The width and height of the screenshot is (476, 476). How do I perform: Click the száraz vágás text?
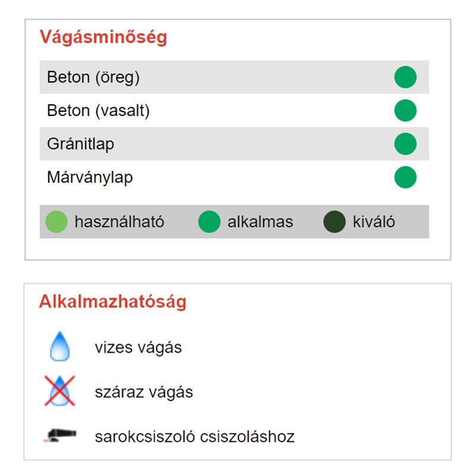coord(143,392)
